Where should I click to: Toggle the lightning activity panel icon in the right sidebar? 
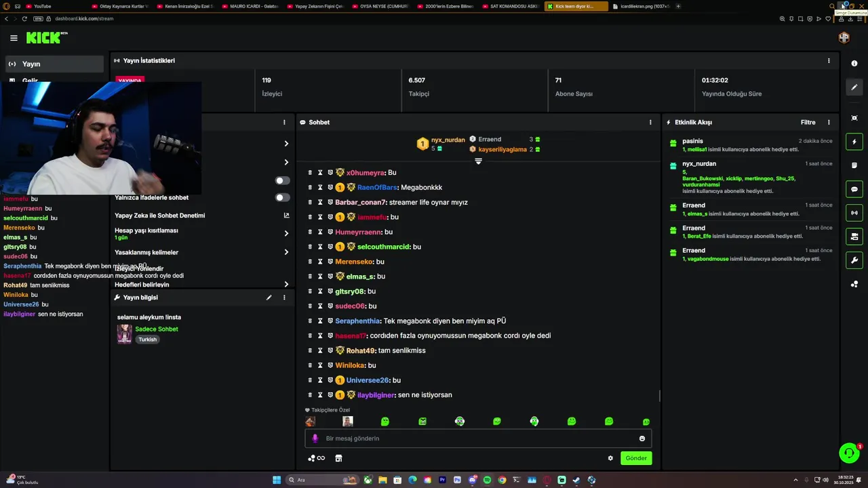coord(854,142)
